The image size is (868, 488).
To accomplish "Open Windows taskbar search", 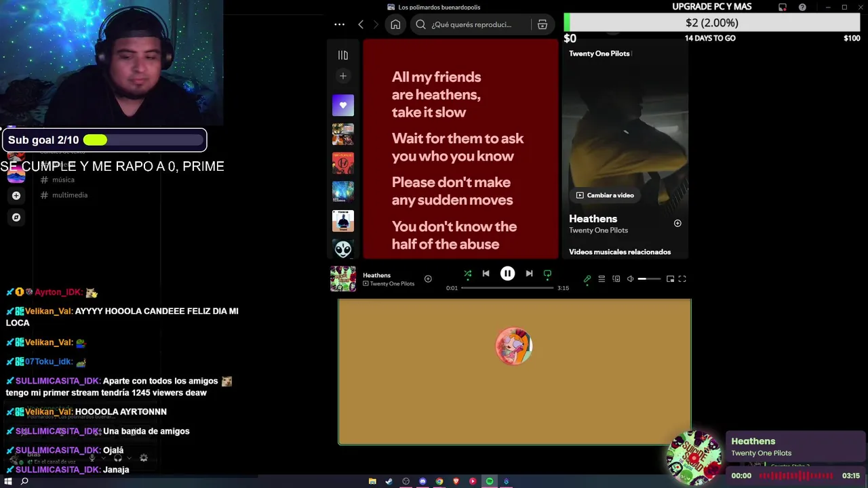I will point(24,481).
